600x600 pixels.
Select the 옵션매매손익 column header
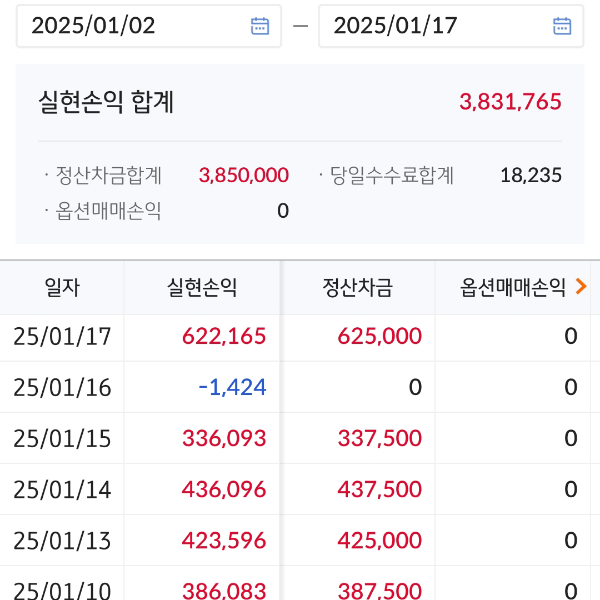(513, 288)
